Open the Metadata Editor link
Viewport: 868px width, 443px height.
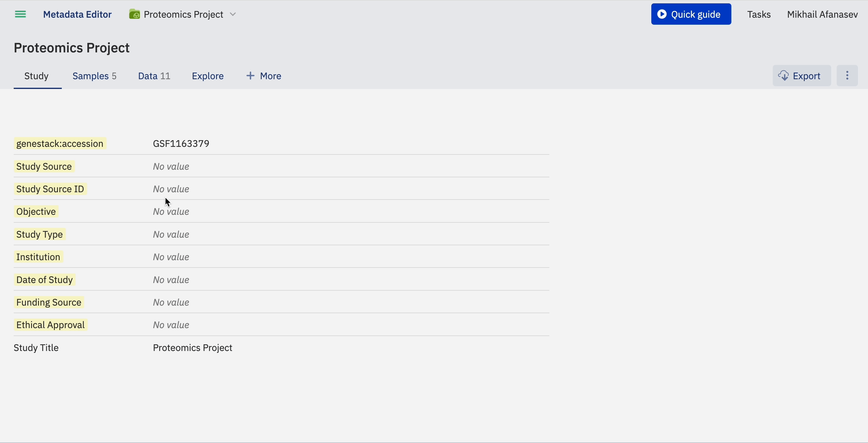(x=77, y=14)
